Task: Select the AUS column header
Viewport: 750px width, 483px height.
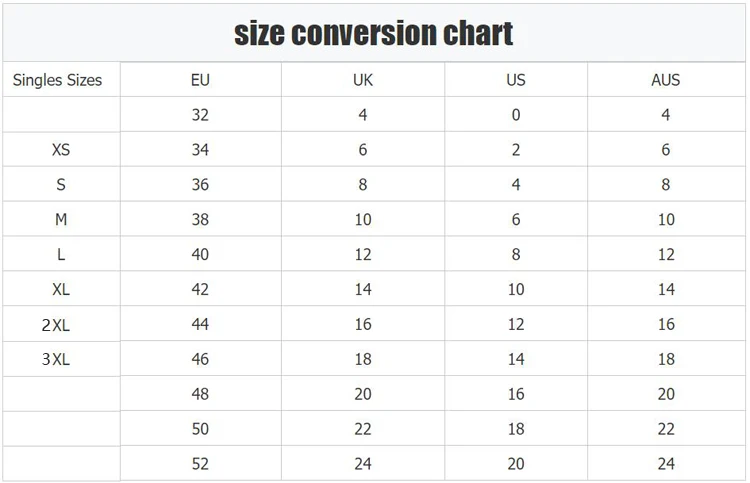Action: tap(666, 80)
